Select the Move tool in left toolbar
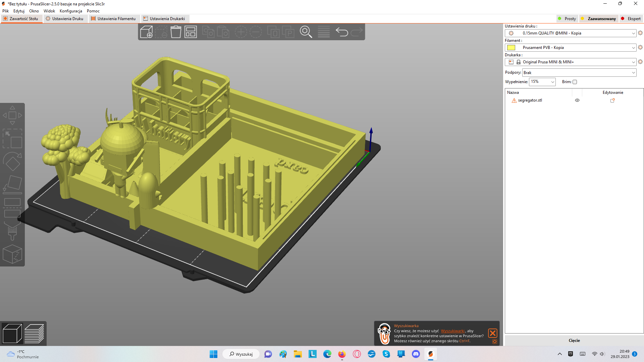This screenshot has height=362, width=644. (x=12, y=115)
